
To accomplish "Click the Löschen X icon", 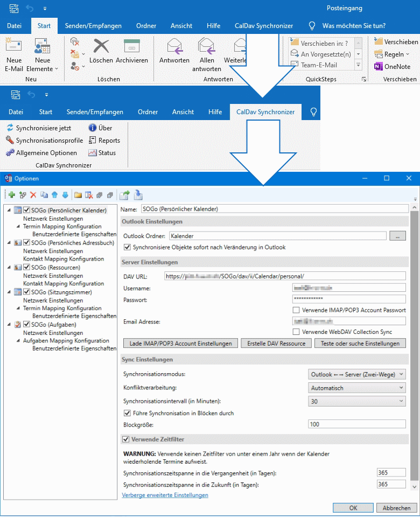I will pos(101,46).
